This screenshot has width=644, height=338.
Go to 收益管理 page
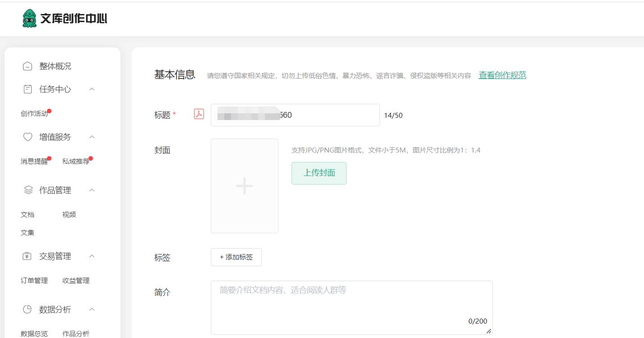pyautogui.click(x=76, y=281)
